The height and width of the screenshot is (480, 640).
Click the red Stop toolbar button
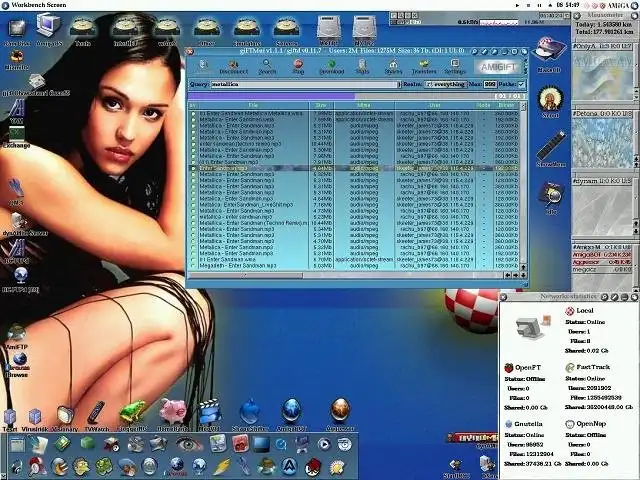[298, 66]
